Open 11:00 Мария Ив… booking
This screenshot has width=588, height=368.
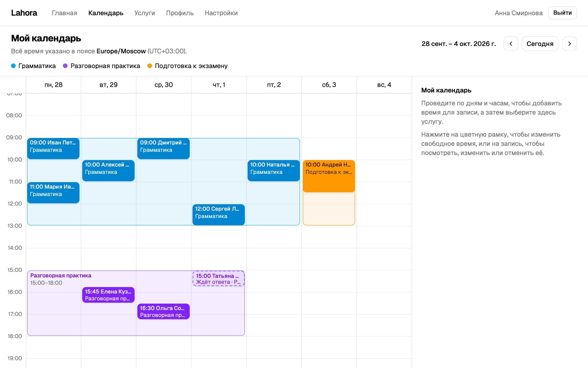[53, 193]
